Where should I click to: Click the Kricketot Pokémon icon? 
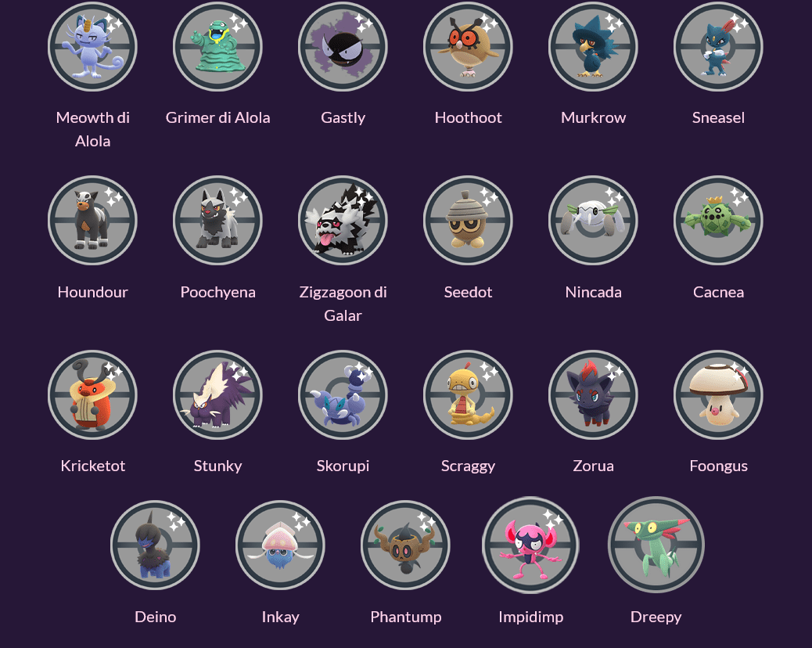(x=92, y=394)
